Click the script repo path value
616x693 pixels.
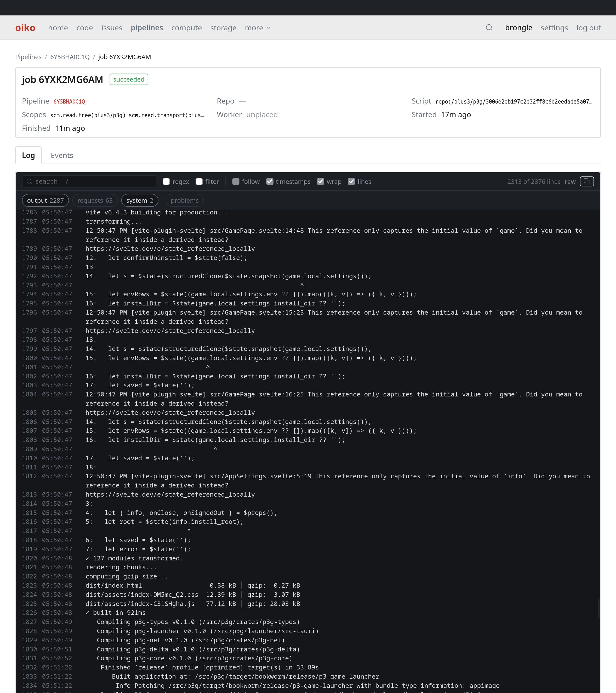[x=514, y=101]
